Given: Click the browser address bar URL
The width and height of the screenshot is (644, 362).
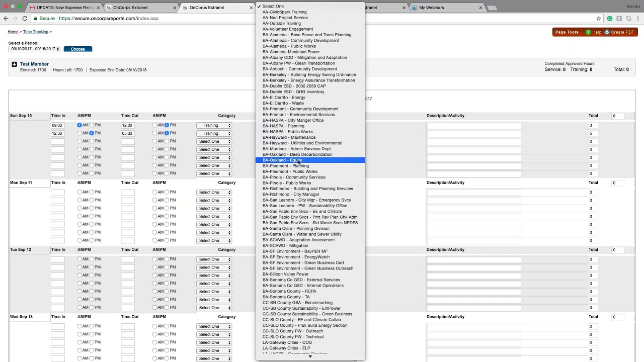Looking at the screenshot, I should [109, 19].
